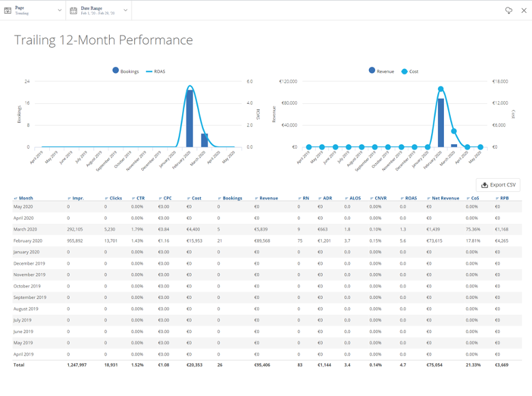Click the February 2020 bookings bar
This screenshot has height=396, width=532.
tap(190, 119)
